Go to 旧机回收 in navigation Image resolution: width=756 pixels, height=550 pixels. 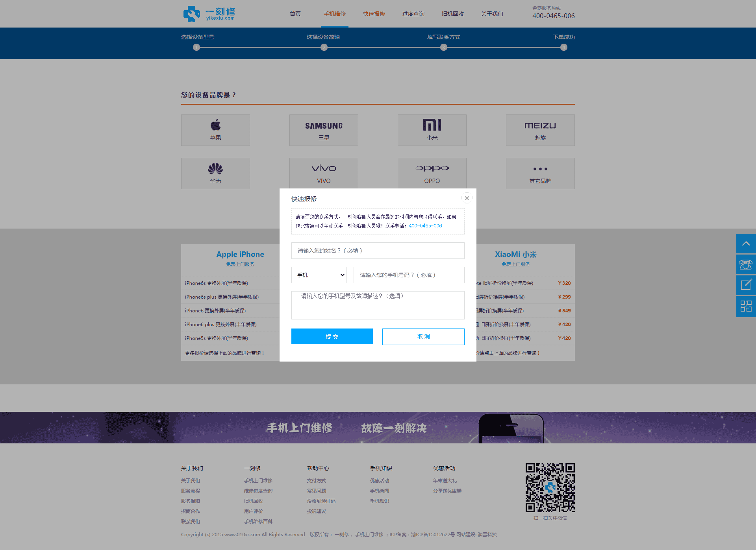[452, 14]
